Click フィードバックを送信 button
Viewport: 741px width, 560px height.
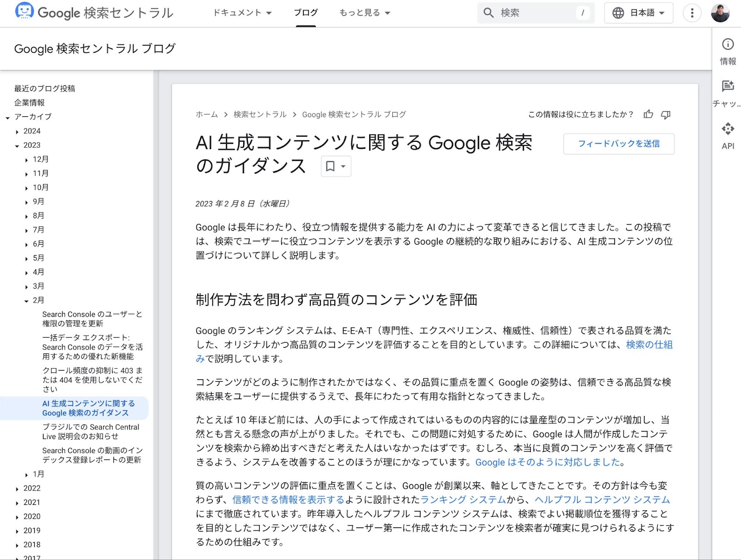click(x=619, y=144)
